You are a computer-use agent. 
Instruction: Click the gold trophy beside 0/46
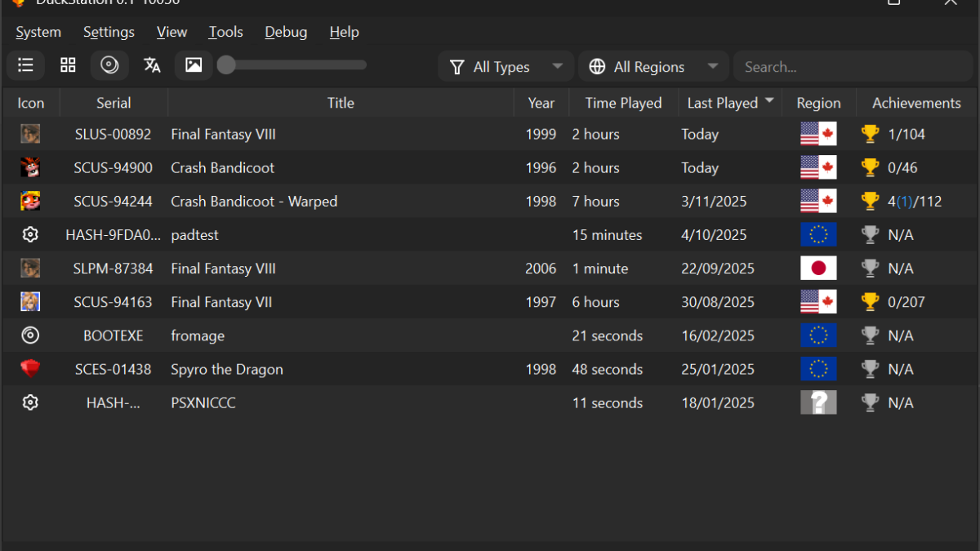tap(871, 167)
